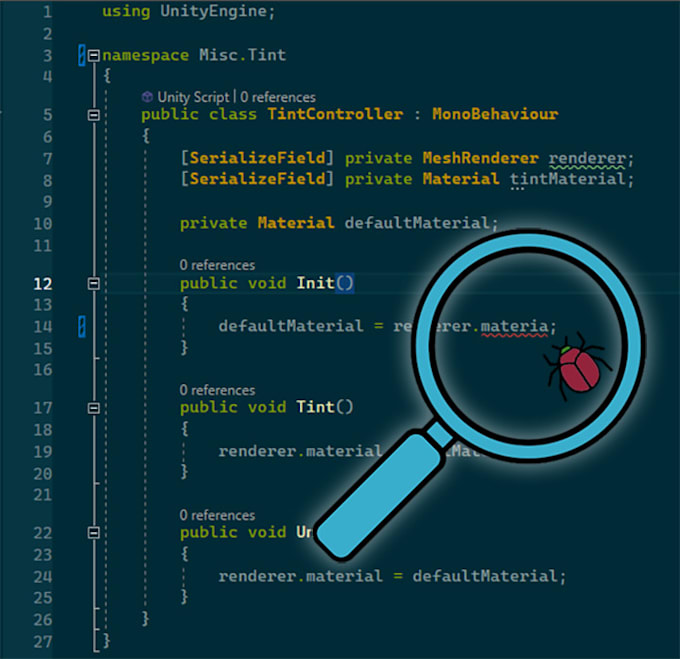
Task: Collapse the TintController class block
Action: tap(94, 115)
